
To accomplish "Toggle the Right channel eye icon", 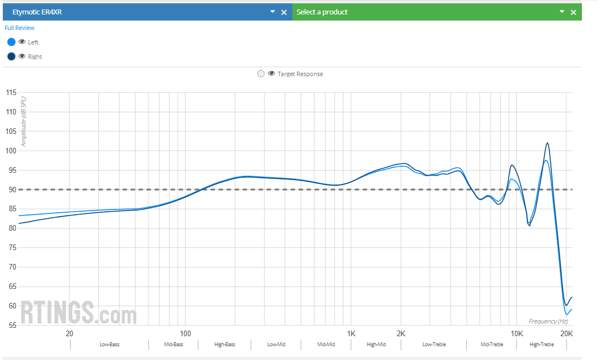I will pyautogui.click(x=22, y=57).
